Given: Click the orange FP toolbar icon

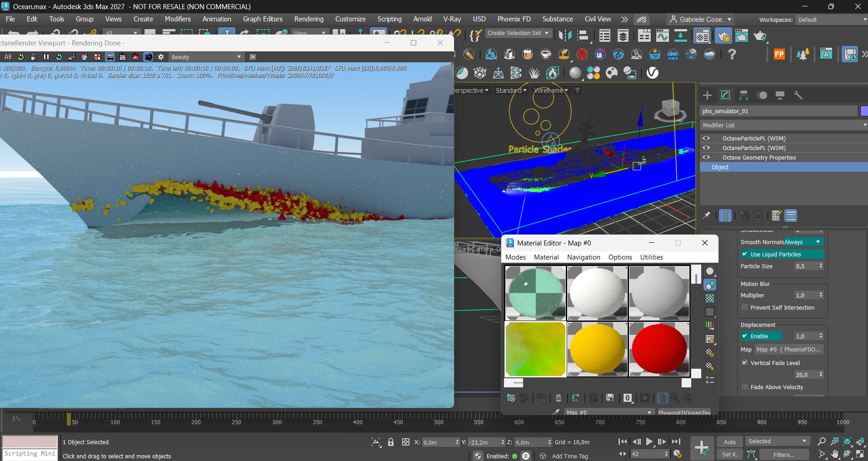Looking at the screenshot, I should coord(779,54).
